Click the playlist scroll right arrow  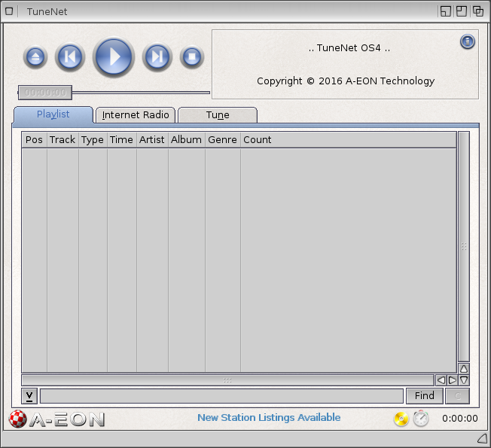[x=452, y=380]
